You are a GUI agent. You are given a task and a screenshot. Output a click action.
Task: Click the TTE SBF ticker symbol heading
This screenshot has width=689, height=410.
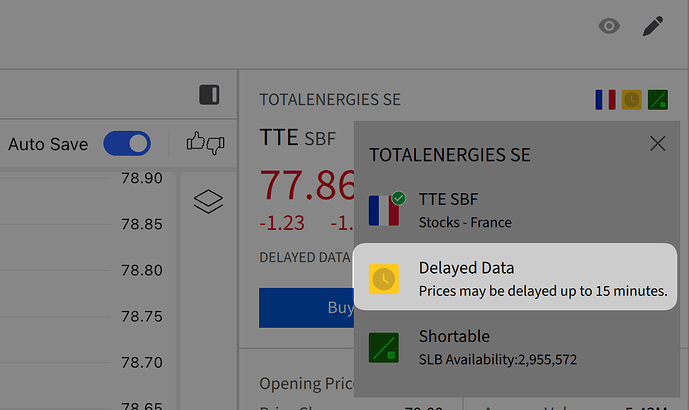point(297,138)
